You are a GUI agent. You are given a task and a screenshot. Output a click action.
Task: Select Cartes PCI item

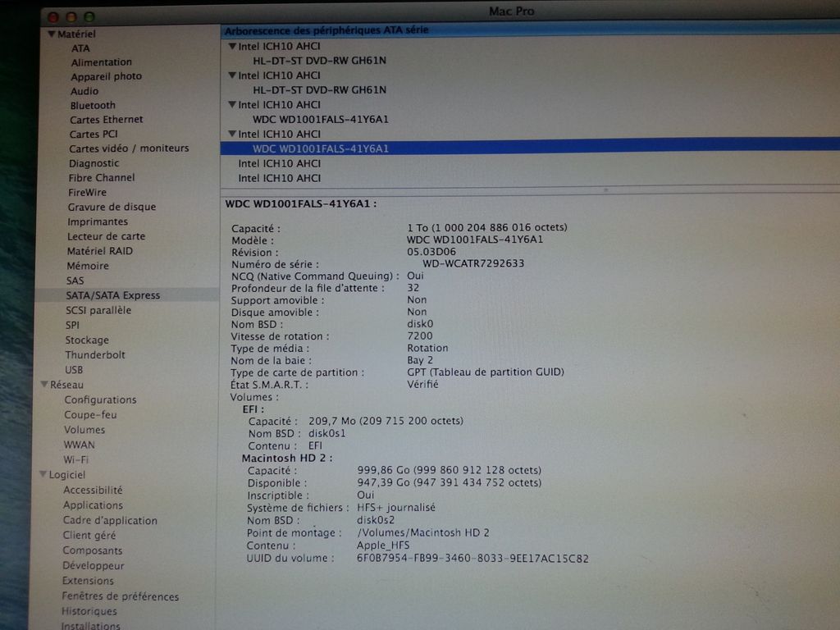pyautogui.click(x=94, y=134)
